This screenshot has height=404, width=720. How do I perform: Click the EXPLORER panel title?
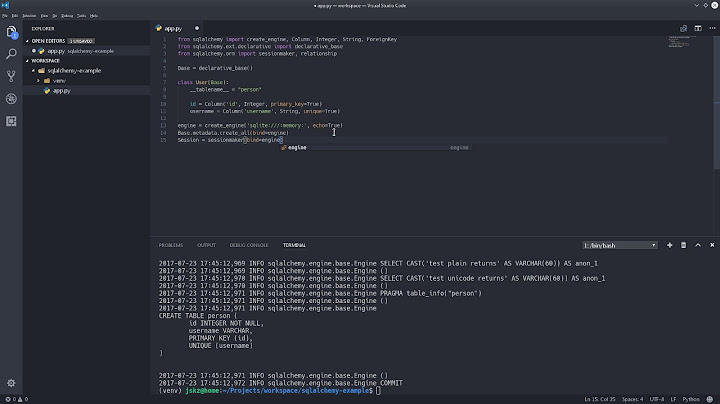pyautogui.click(x=43, y=28)
